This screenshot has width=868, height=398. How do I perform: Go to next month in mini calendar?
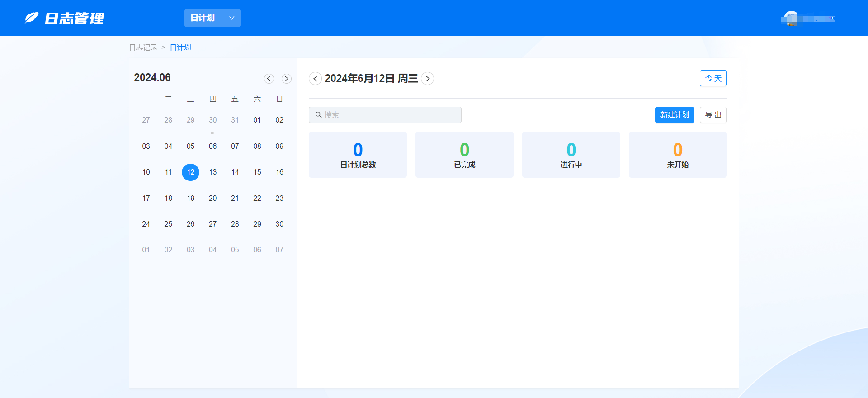coord(287,79)
